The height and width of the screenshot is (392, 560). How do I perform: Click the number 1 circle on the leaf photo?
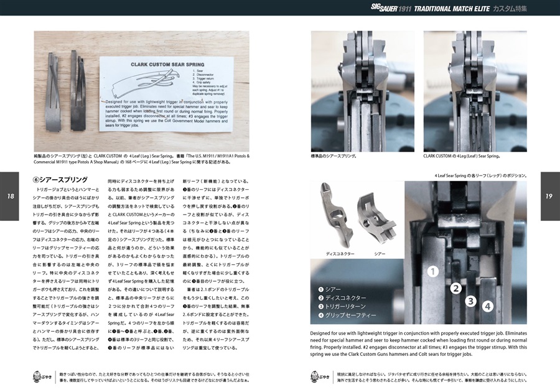click(x=433, y=272)
